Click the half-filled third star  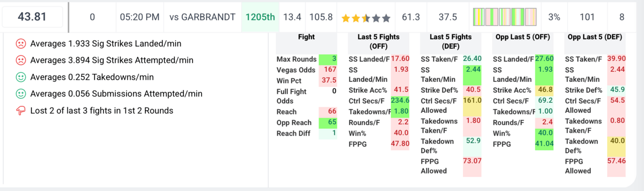(366, 18)
